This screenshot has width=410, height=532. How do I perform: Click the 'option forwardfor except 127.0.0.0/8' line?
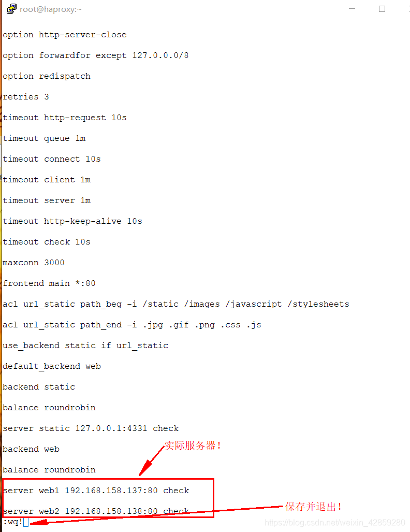coord(96,55)
